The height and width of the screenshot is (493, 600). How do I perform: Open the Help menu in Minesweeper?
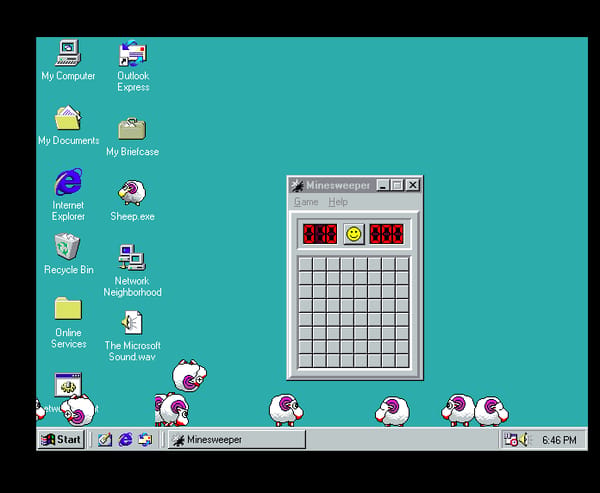tap(338, 202)
